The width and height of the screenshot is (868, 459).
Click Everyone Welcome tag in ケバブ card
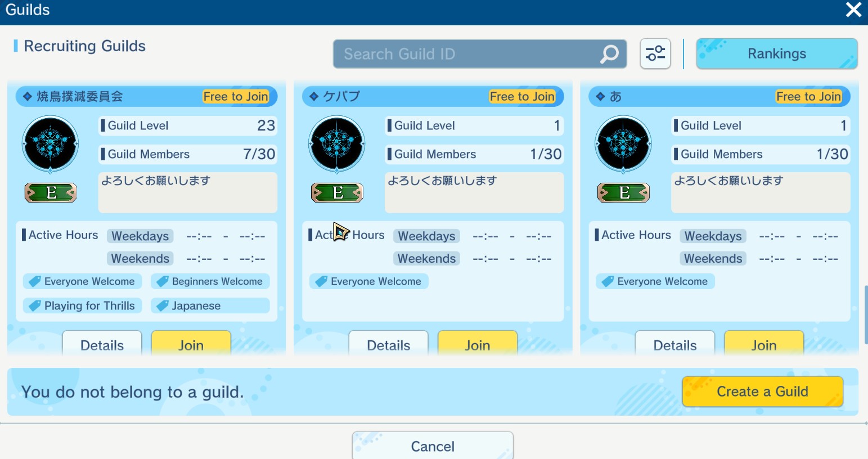369,281
